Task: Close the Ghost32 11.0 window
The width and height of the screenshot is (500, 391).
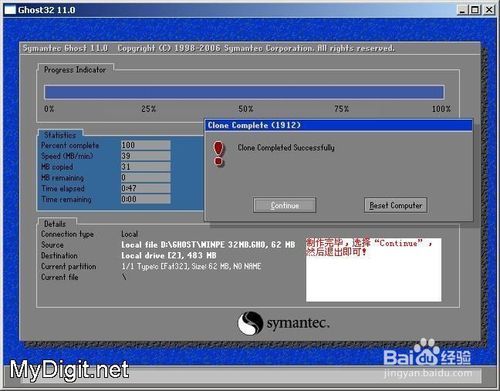Action: pyautogui.click(x=489, y=10)
